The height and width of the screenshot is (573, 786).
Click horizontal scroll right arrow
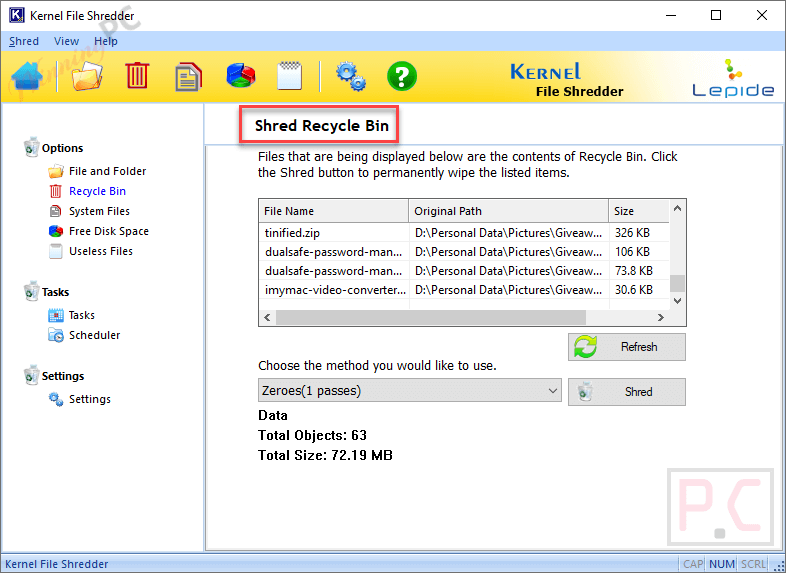point(661,317)
